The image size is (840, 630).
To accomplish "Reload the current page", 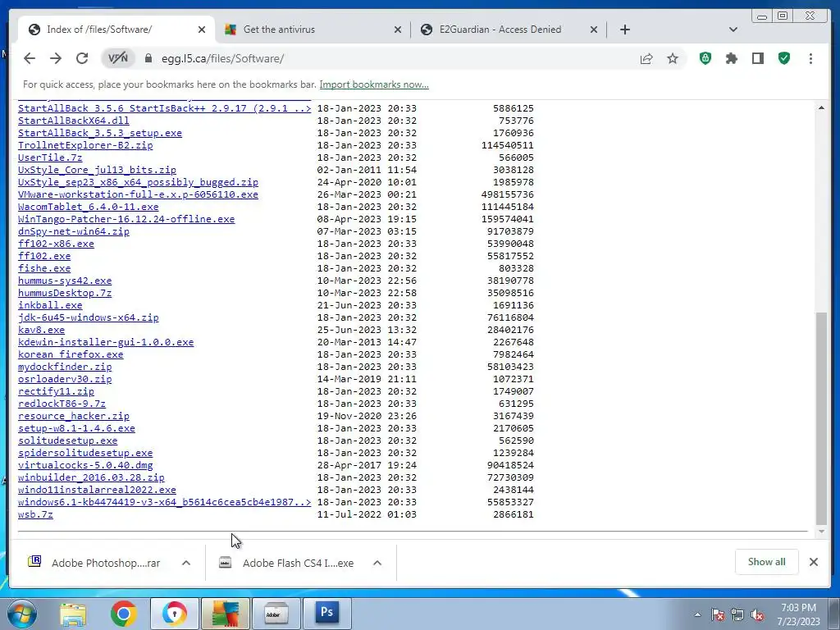I will click(82, 58).
